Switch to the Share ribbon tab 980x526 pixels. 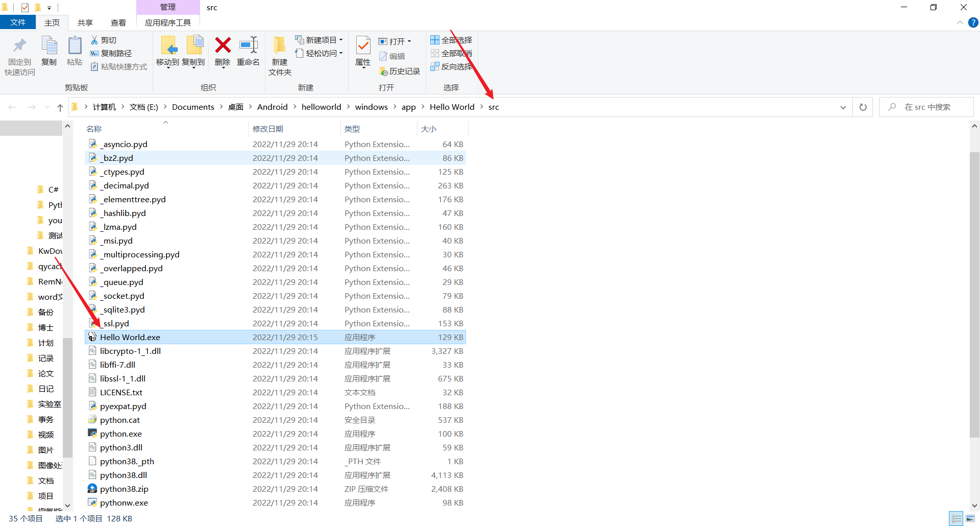tap(85, 22)
